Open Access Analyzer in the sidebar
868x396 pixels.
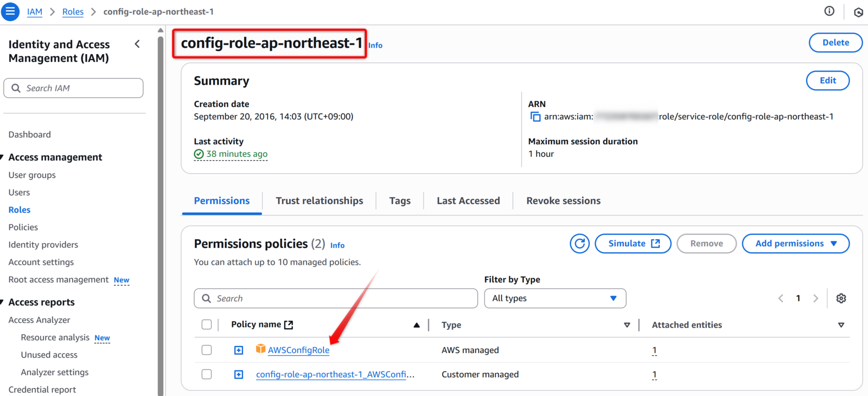[x=39, y=320]
